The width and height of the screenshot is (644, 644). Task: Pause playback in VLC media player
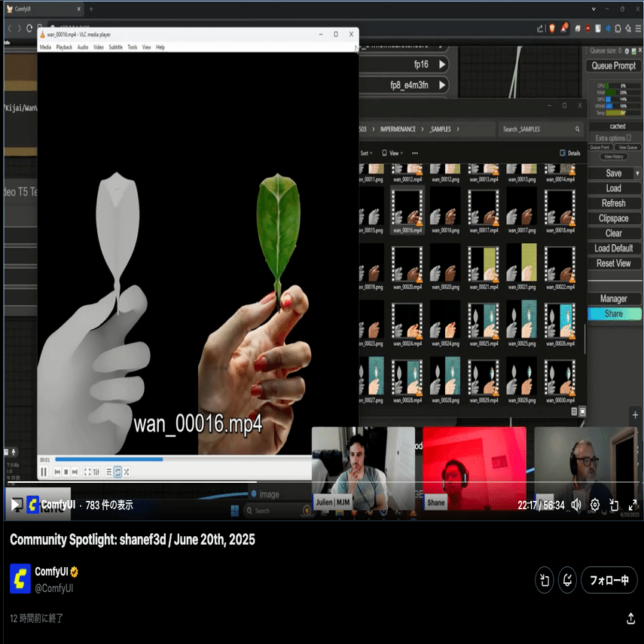[44, 472]
